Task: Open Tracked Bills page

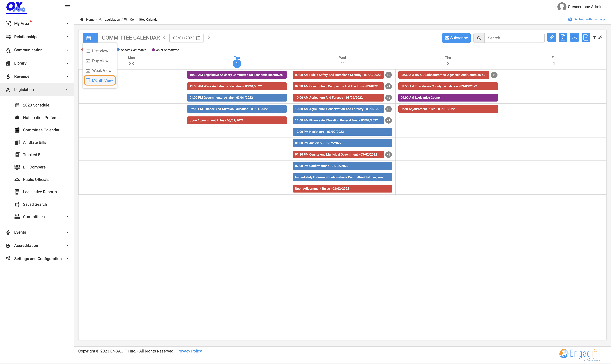Action: (x=30, y=155)
